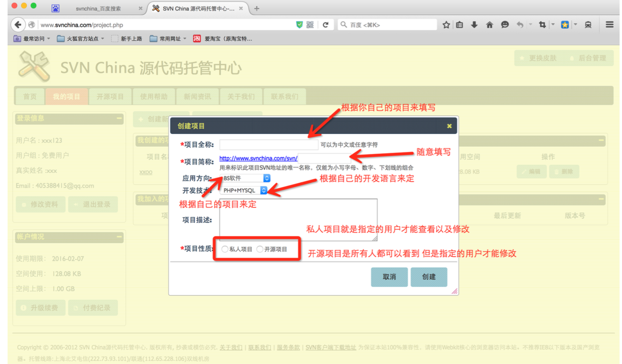Open the bookmarks list icon

point(460,25)
